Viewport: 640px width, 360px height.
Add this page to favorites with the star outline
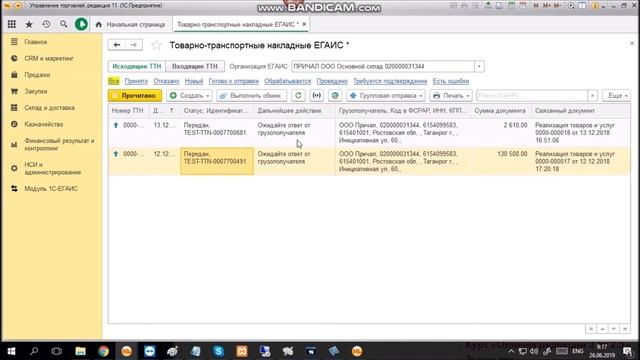[x=156, y=45]
